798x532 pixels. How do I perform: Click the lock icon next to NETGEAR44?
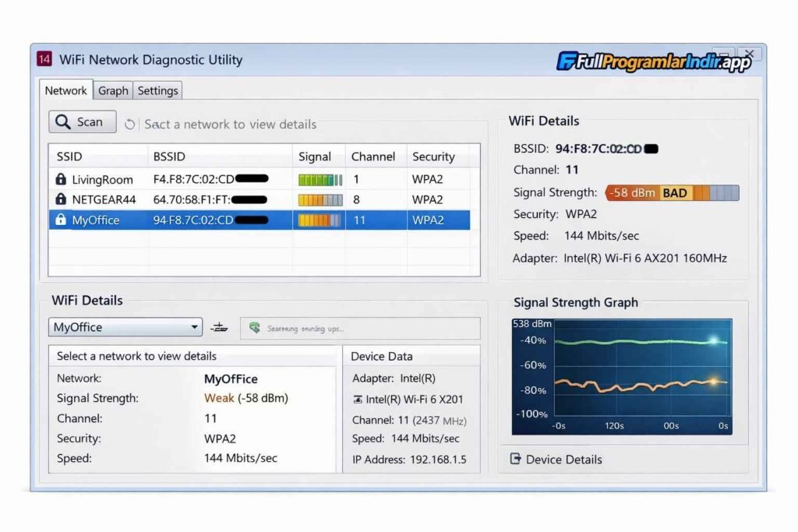[x=61, y=199]
